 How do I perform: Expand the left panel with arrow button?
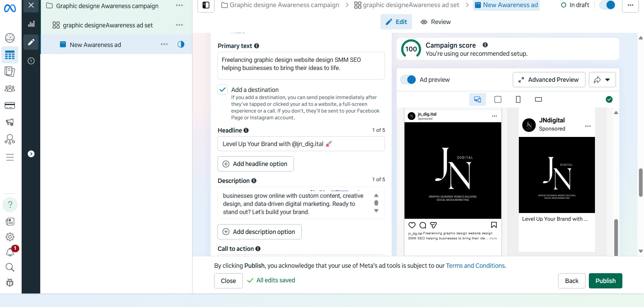[x=31, y=154]
